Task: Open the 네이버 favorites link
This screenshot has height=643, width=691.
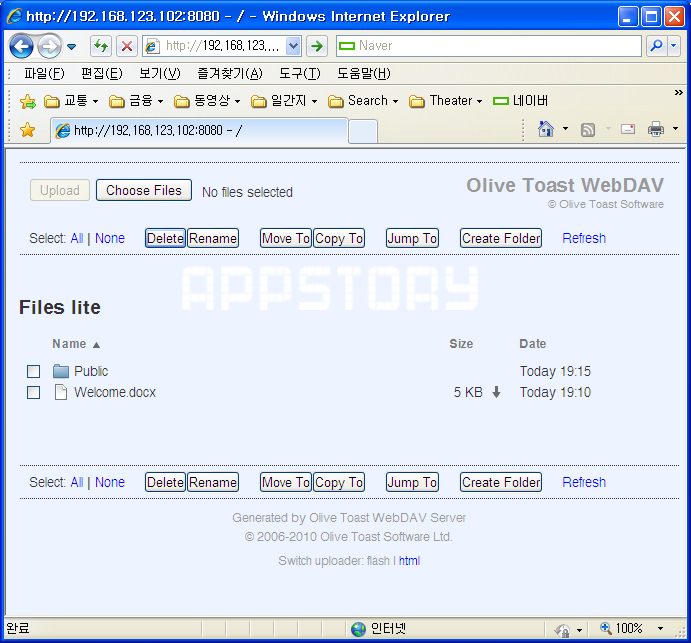Action: (520, 101)
